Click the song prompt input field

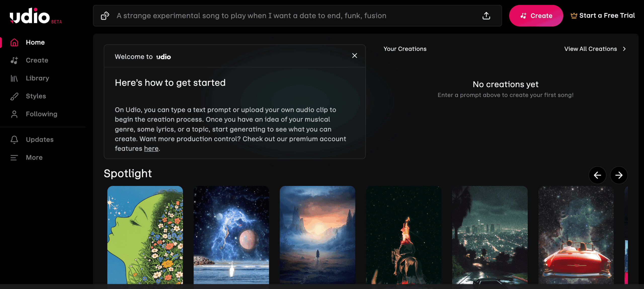click(297, 16)
